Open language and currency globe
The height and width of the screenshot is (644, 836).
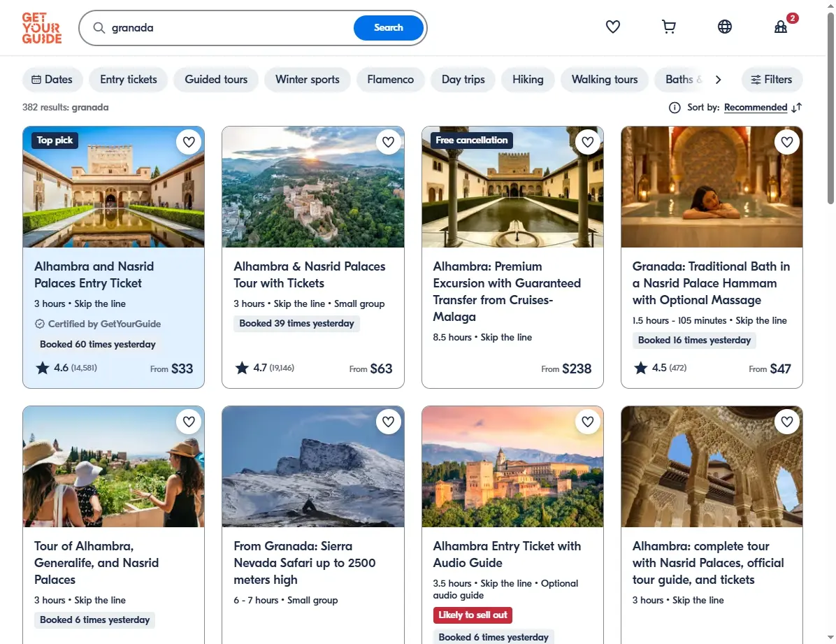(x=725, y=27)
